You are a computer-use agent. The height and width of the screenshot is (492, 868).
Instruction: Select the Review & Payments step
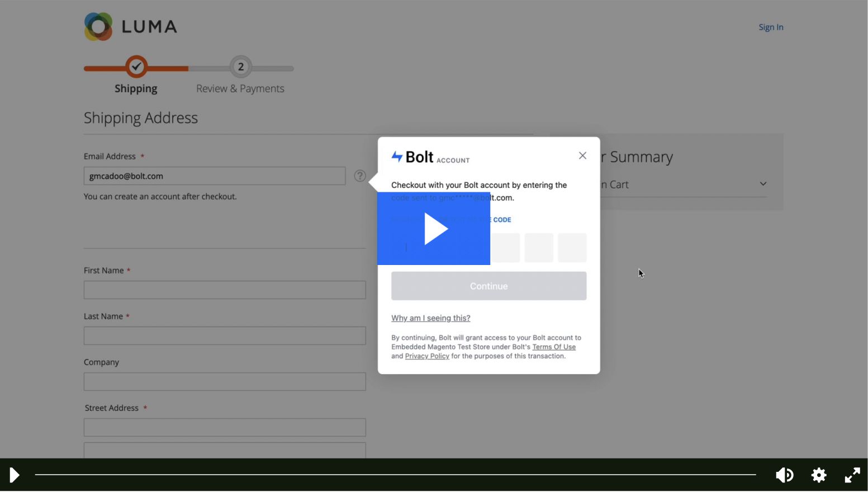(x=240, y=88)
